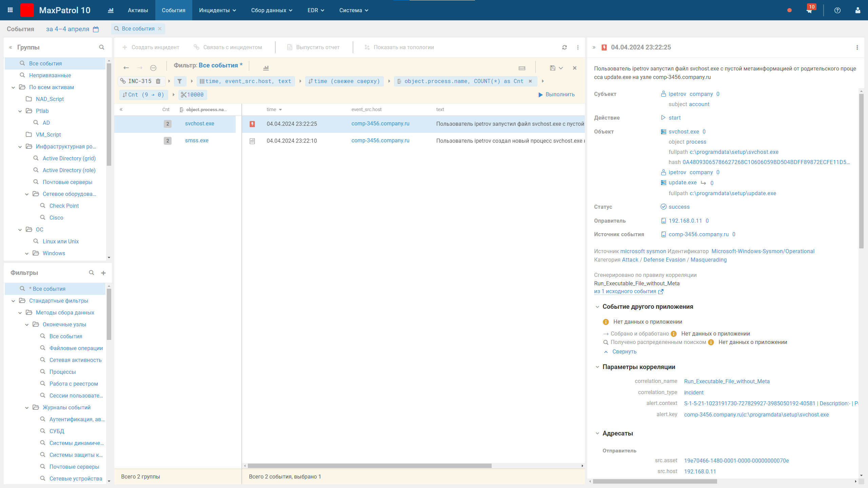The image size is (868, 488).
Task: Open the user profile icon
Action: coord(858,10)
